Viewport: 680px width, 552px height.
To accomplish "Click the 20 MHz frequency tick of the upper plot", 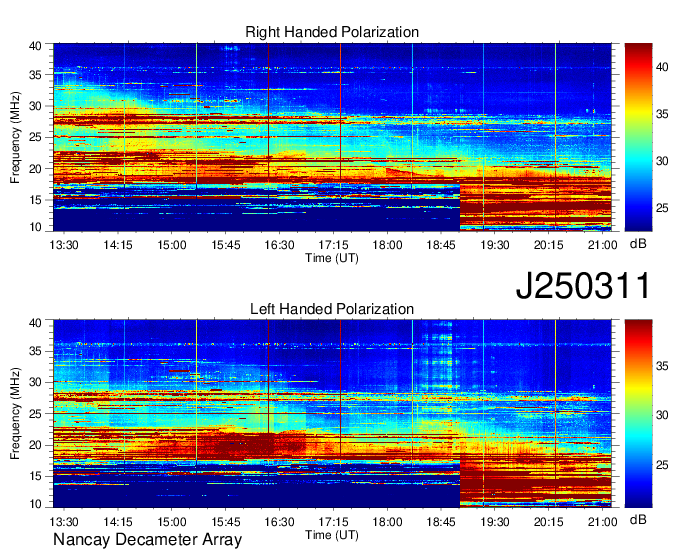I will pyautogui.click(x=36, y=169).
